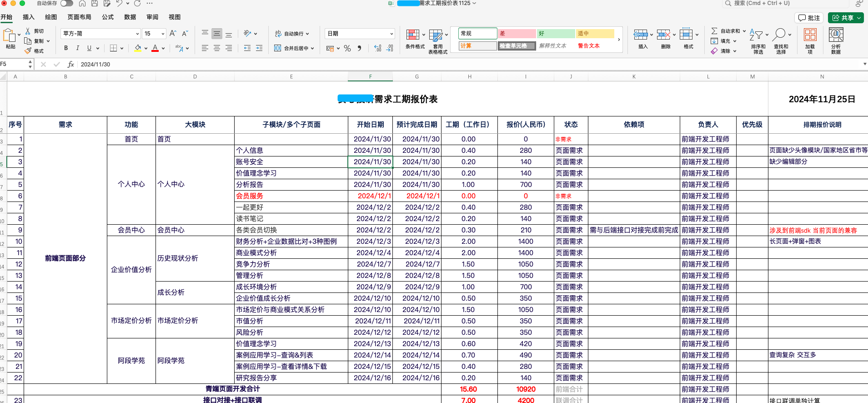Viewport: 868px width, 403px height.
Task: Click the Save As icon with pencil
Action: pos(107,4)
